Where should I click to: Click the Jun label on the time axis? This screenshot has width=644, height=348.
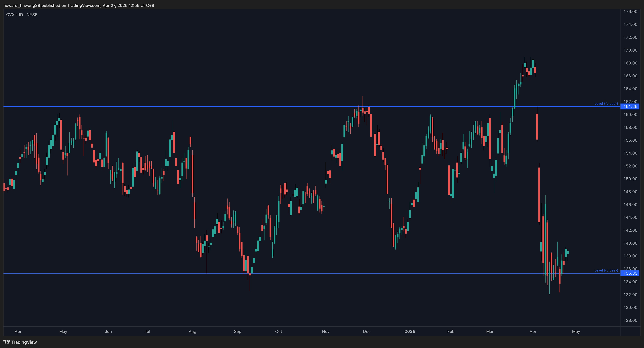coord(108,331)
